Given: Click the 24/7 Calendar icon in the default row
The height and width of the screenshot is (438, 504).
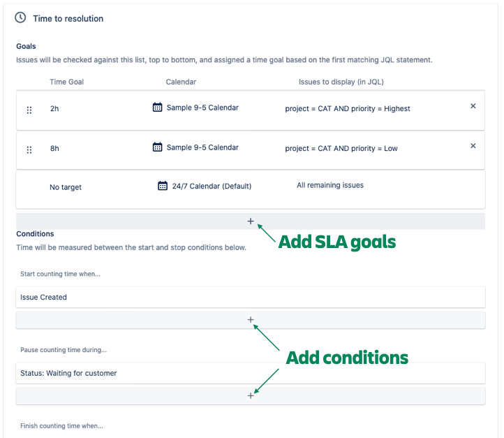Looking at the screenshot, I should (x=163, y=186).
